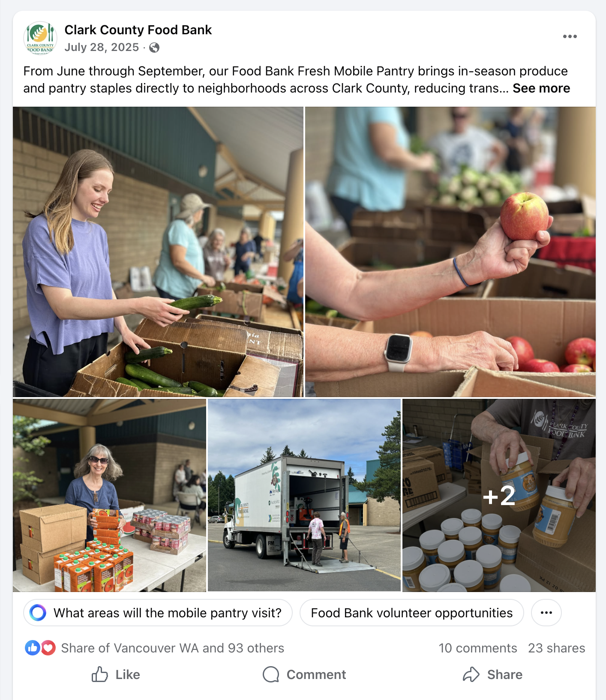Image resolution: width=606 pixels, height=700 pixels.
Task: Open Clark County Food Bank profile picture
Action: [x=40, y=38]
